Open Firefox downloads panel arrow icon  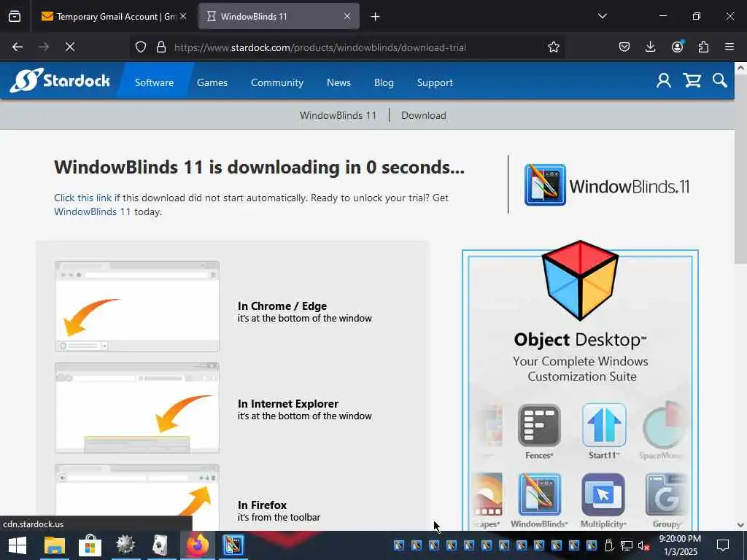click(x=650, y=47)
